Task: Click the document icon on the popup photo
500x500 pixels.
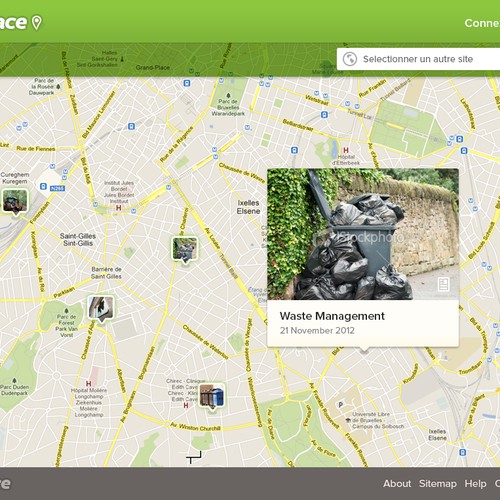Action: (x=443, y=284)
